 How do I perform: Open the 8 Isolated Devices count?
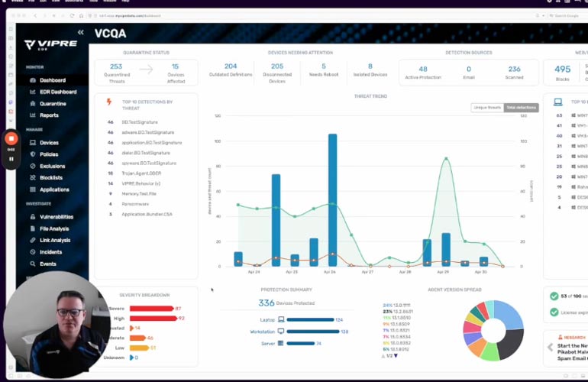point(370,66)
